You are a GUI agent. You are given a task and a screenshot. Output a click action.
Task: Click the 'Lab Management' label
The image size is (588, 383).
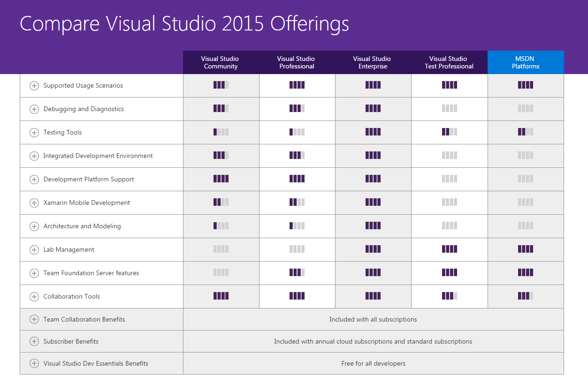pyautogui.click(x=69, y=250)
